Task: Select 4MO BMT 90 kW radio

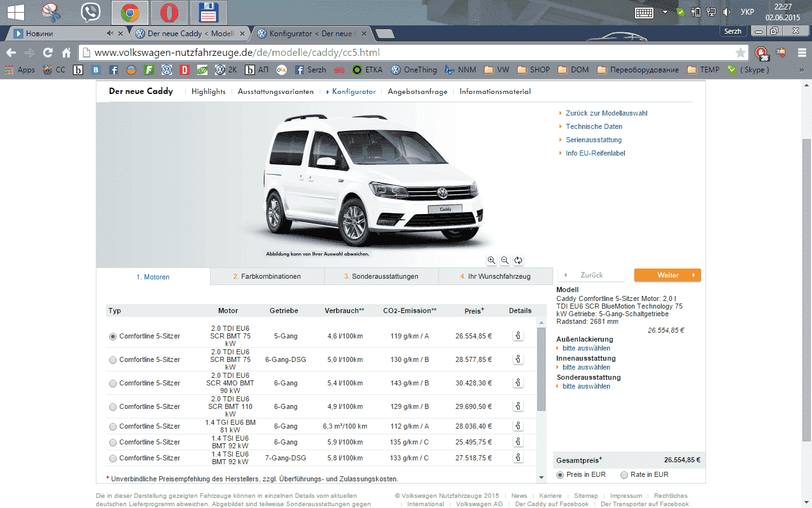Action: [x=113, y=384]
